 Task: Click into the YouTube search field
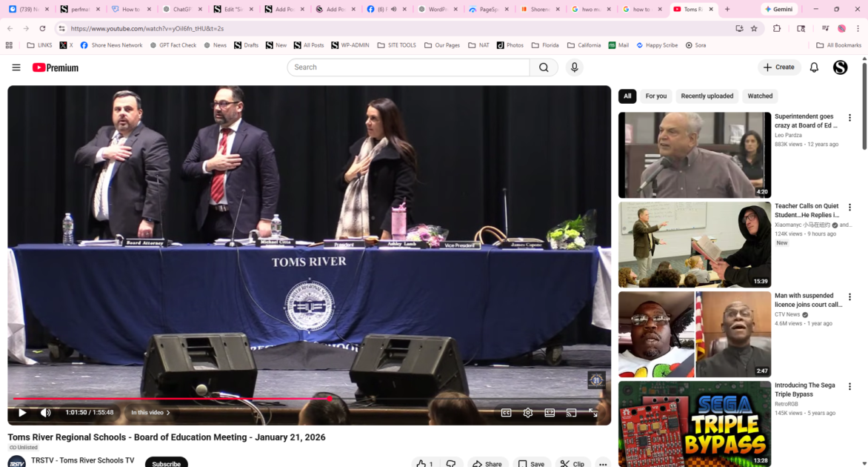[407, 67]
